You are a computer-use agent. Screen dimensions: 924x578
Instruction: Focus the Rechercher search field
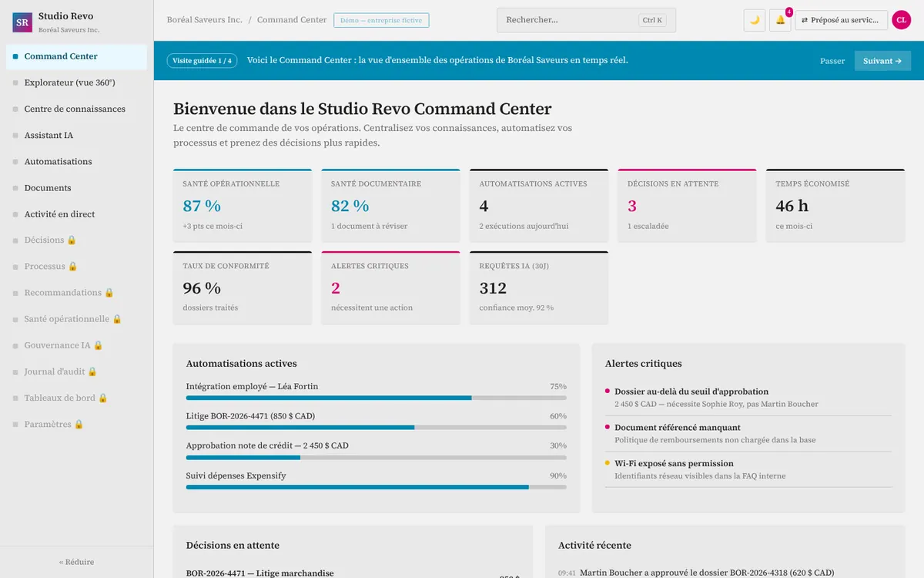(586, 20)
